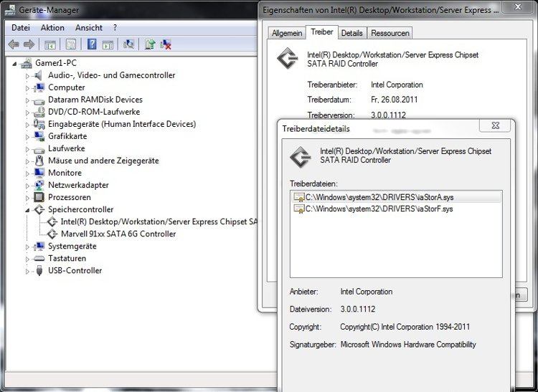The image size is (538, 392).
Task: Expand the Systemgeräte node arrow
Action: pos(27,247)
